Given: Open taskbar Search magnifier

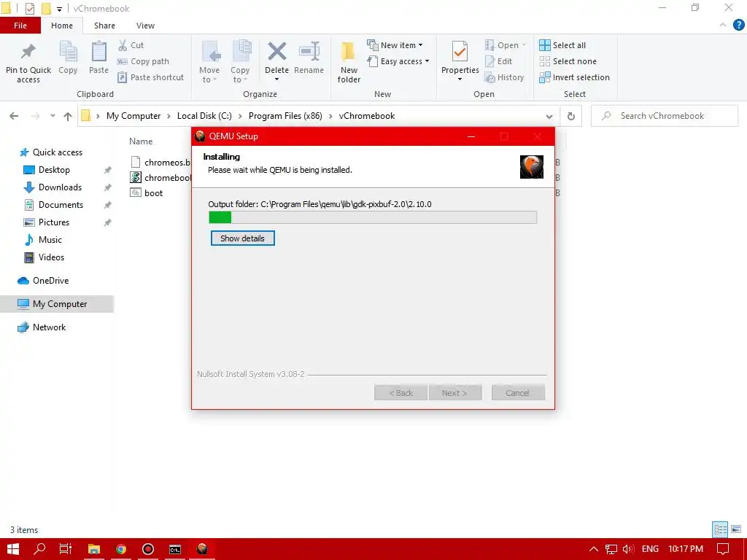Looking at the screenshot, I should point(39,549).
